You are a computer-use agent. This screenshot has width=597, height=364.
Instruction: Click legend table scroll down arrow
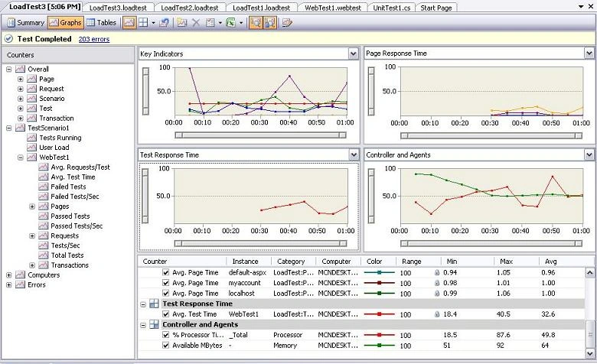point(589,354)
